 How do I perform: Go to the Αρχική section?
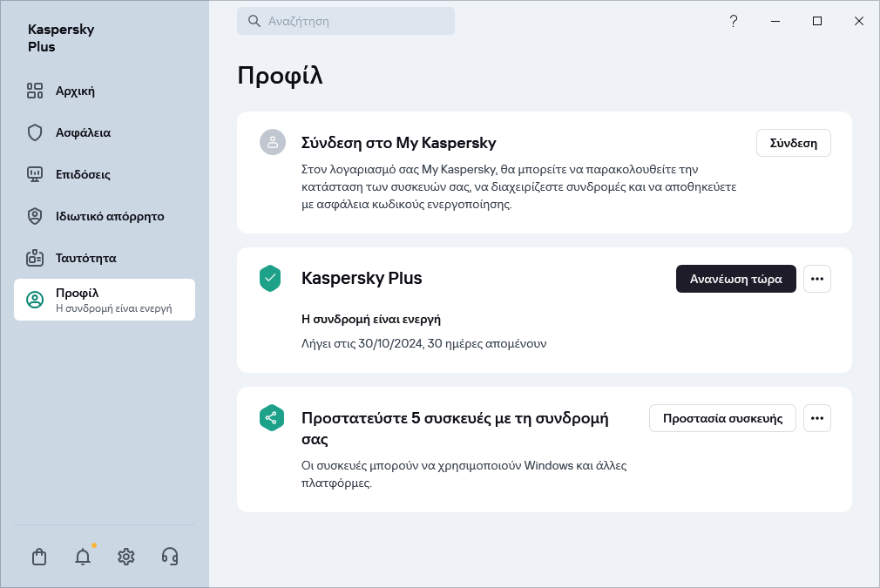pos(75,91)
